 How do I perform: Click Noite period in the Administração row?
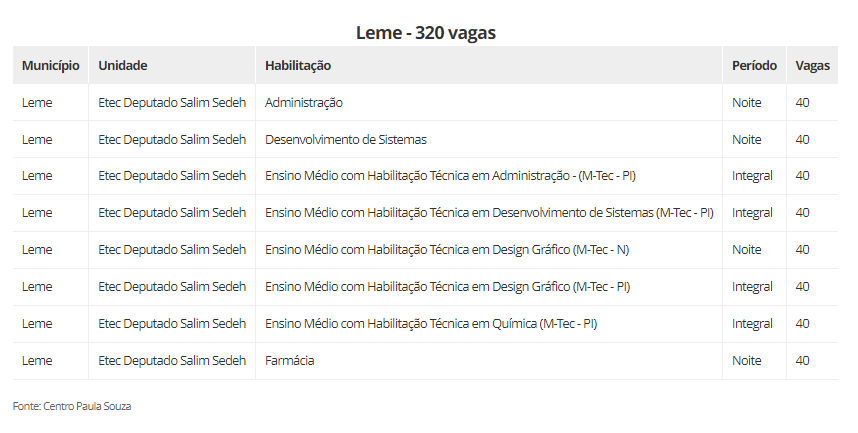pyautogui.click(x=747, y=102)
